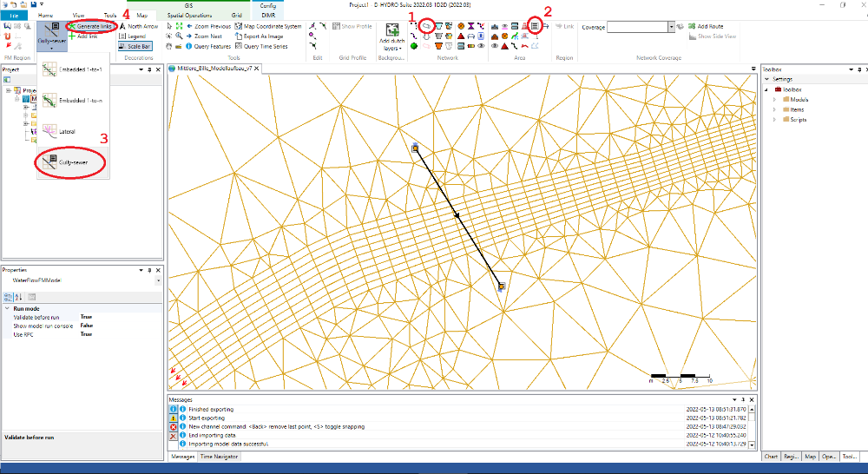Choose Embedded 1-to-1 link type
This screenshot has height=474, width=868.
(x=73, y=69)
